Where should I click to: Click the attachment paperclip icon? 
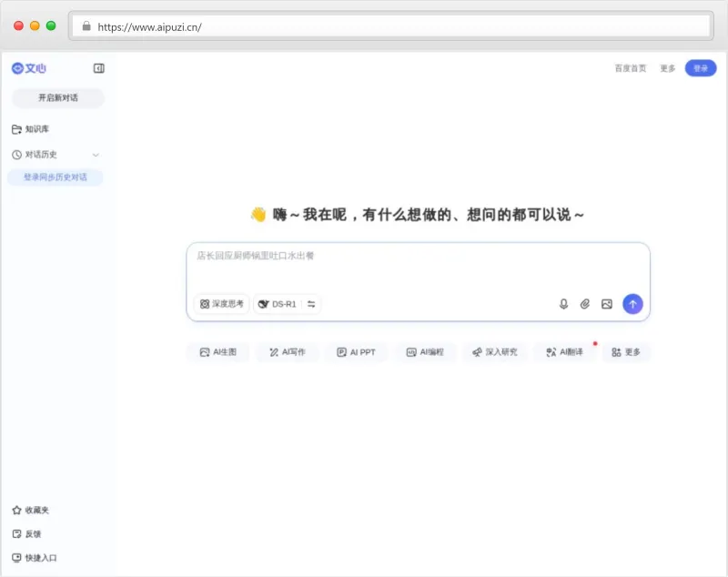coord(585,304)
